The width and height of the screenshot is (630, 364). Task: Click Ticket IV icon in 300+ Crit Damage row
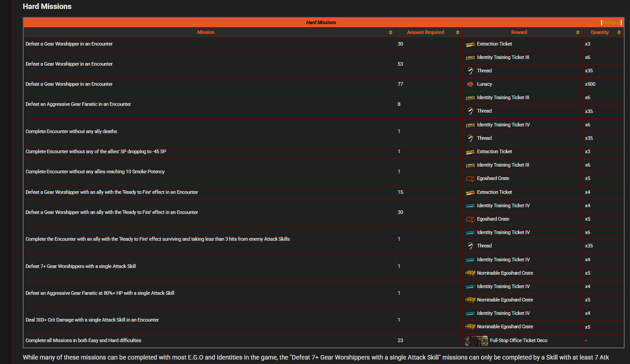pos(470,314)
